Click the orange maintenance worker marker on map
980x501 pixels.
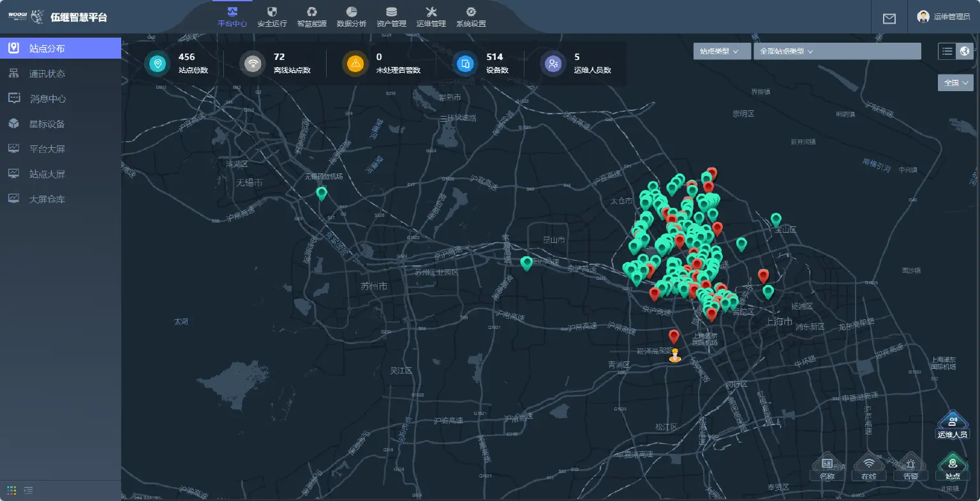[675, 356]
